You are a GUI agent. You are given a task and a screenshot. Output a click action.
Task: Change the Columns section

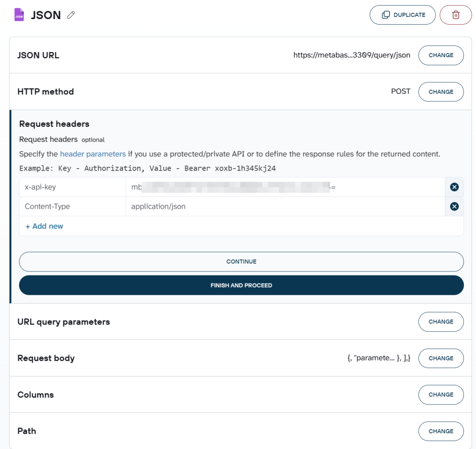[x=441, y=395]
